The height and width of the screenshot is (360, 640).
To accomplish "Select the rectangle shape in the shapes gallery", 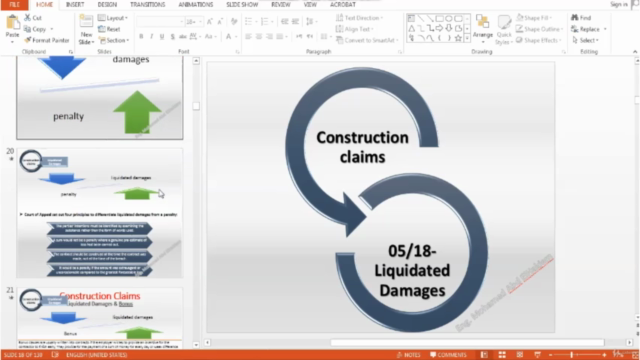I will tap(440, 18).
